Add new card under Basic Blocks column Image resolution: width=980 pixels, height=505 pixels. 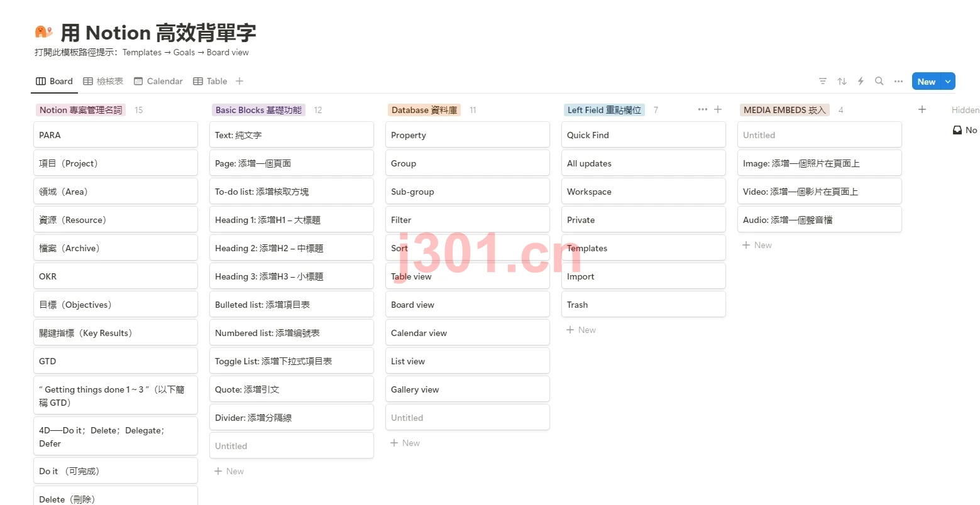coord(229,471)
